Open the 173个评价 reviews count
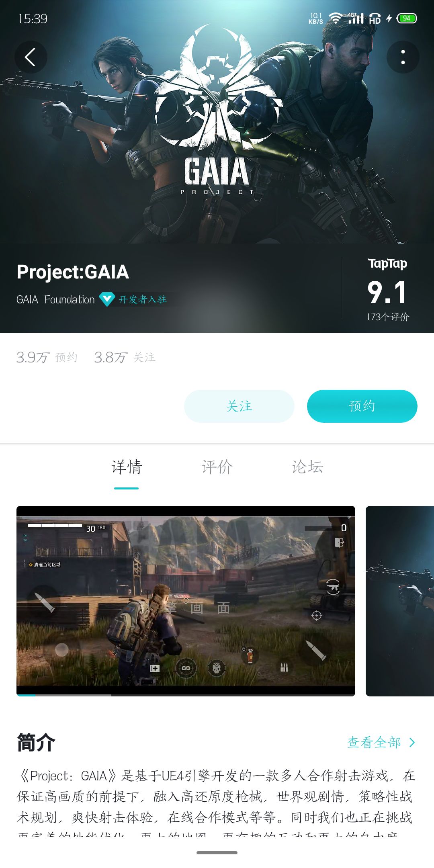The height and width of the screenshot is (868, 434). click(x=388, y=317)
